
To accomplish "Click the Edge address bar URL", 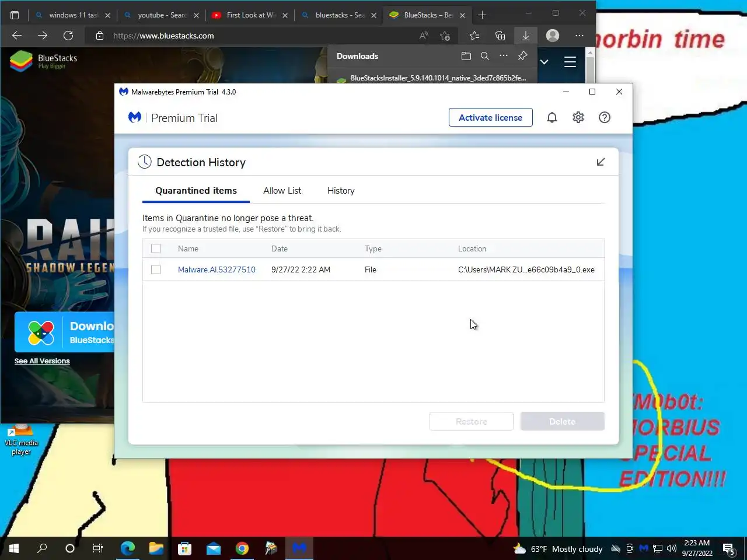I will point(163,36).
